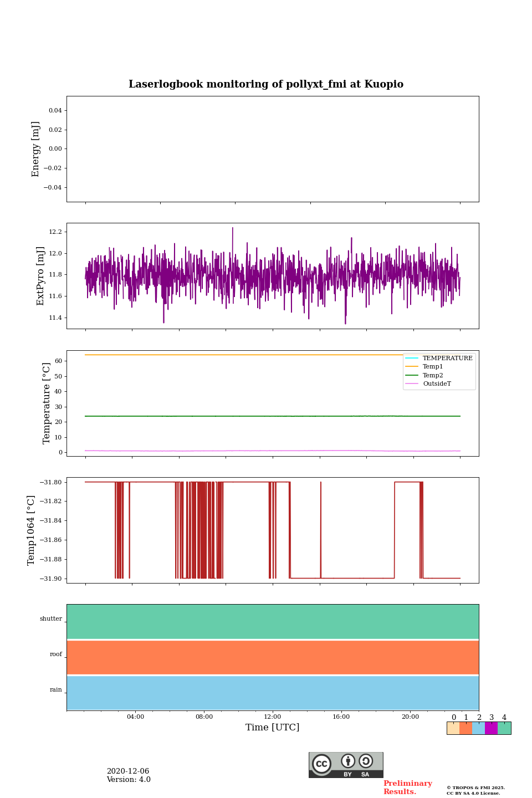Image resolution: width=532 pixels, height=798 pixels.
Task: Click the attribution person icon
Action: [348, 761]
